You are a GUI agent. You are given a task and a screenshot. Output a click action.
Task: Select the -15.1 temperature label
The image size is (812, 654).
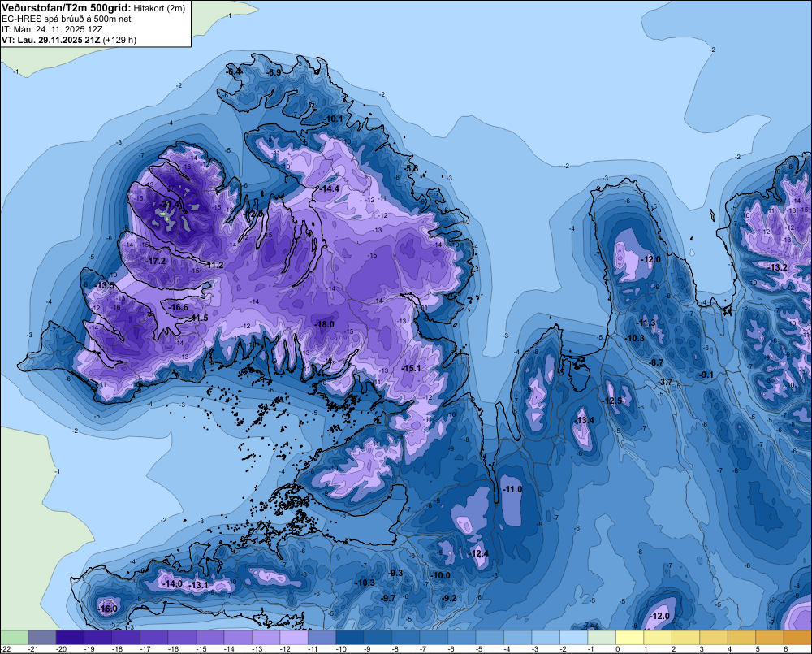tap(411, 368)
